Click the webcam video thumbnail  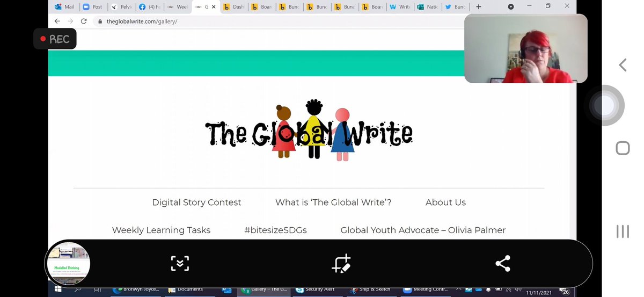[526, 48]
